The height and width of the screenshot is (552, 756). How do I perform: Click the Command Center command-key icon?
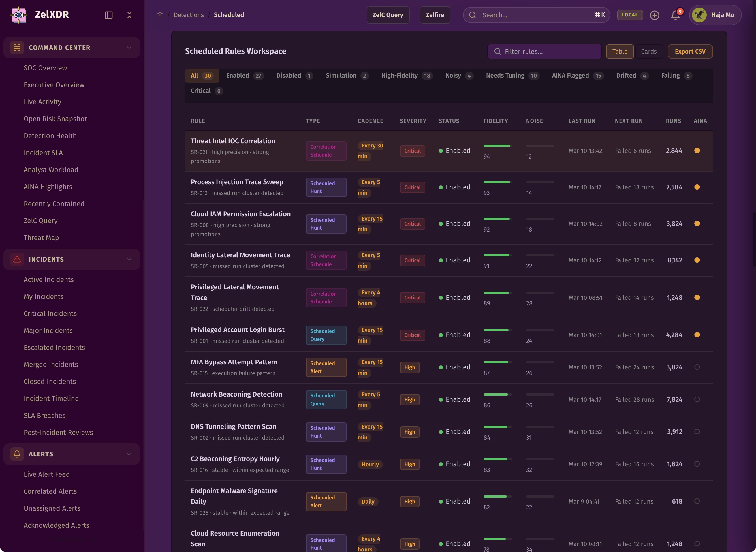click(17, 48)
